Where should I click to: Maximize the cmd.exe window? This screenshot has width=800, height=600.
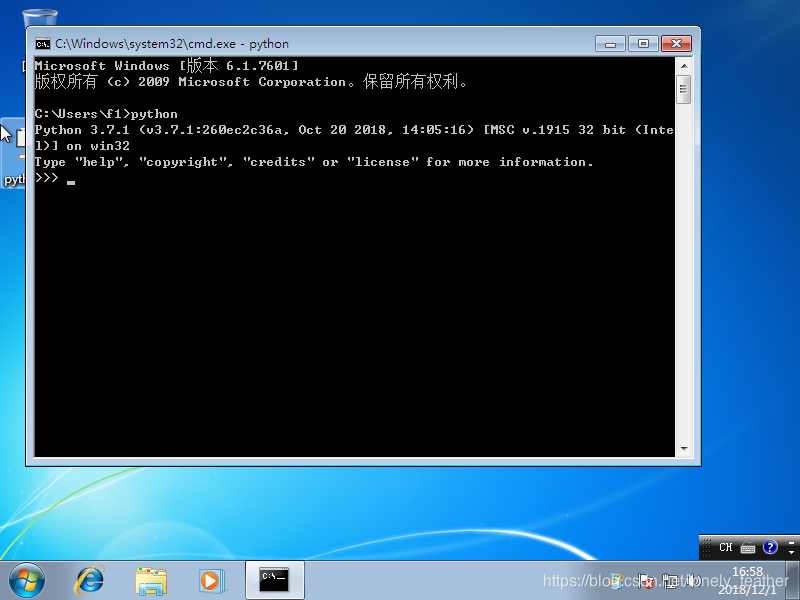point(643,44)
